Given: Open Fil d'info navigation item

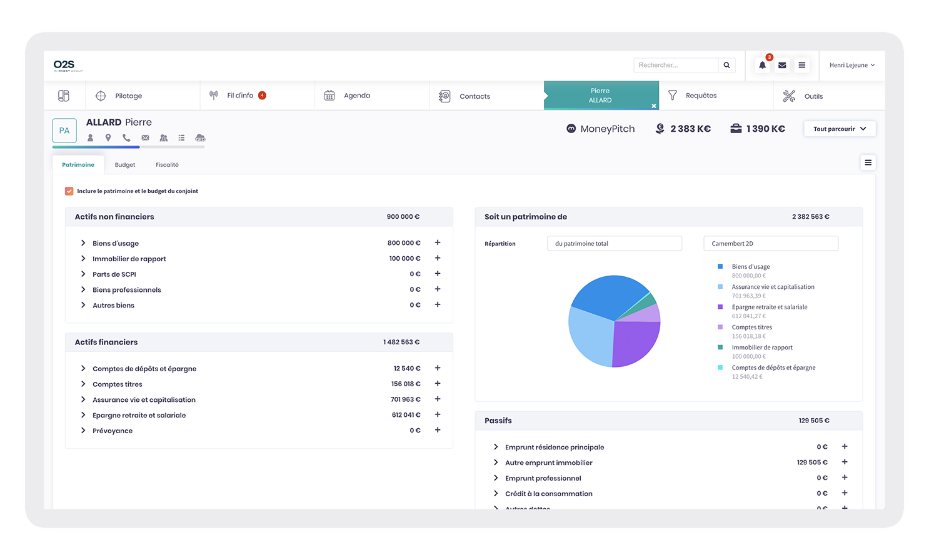Looking at the screenshot, I should point(258,96).
